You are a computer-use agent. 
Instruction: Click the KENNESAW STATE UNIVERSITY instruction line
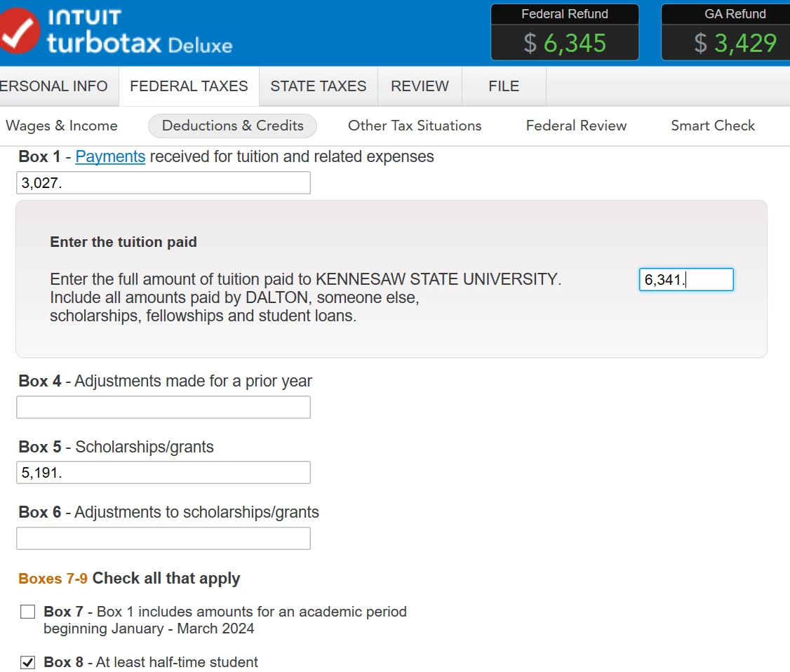point(305,279)
